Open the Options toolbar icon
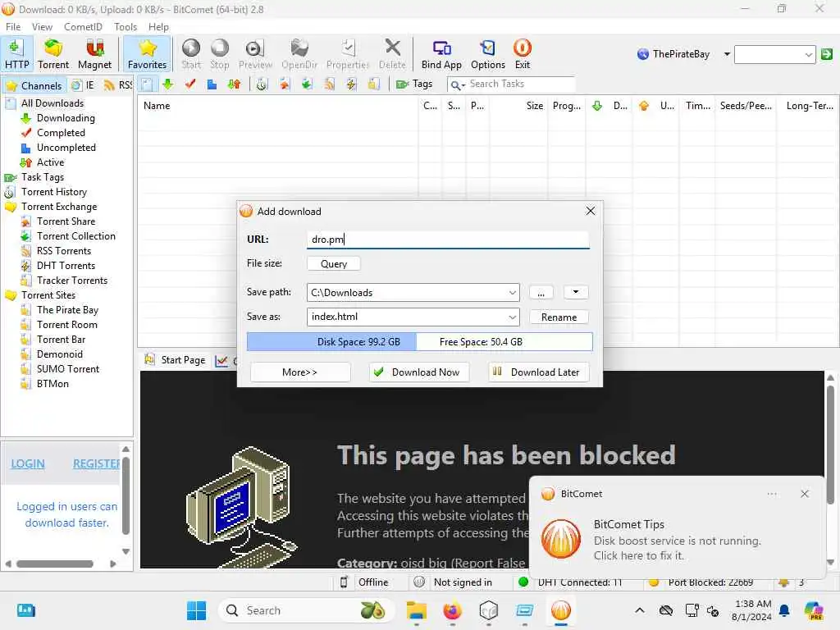 click(488, 53)
